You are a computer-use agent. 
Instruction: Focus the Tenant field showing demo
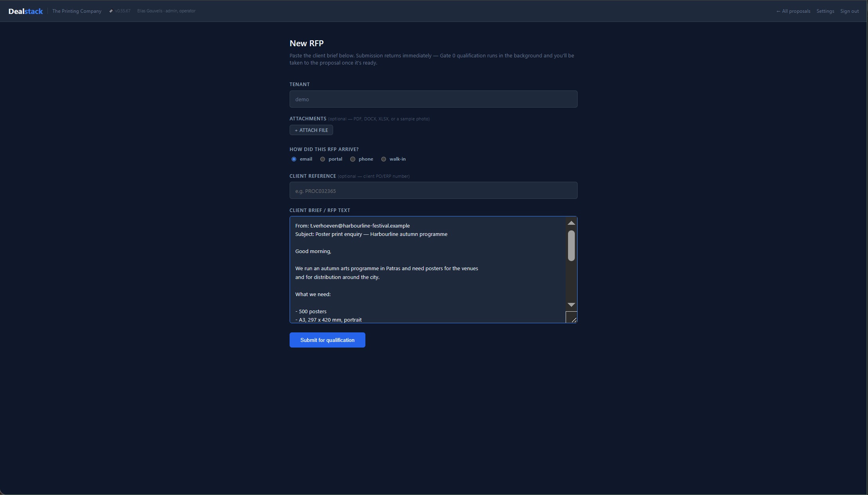[x=433, y=99]
